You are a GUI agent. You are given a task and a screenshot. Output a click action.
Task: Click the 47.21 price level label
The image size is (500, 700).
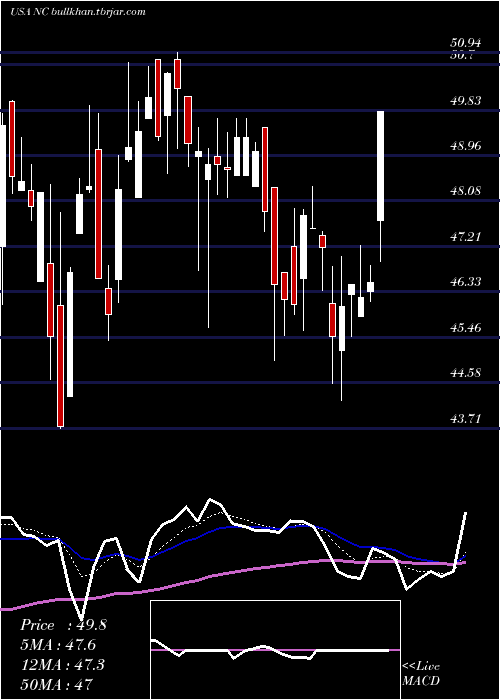pos(466,237)
